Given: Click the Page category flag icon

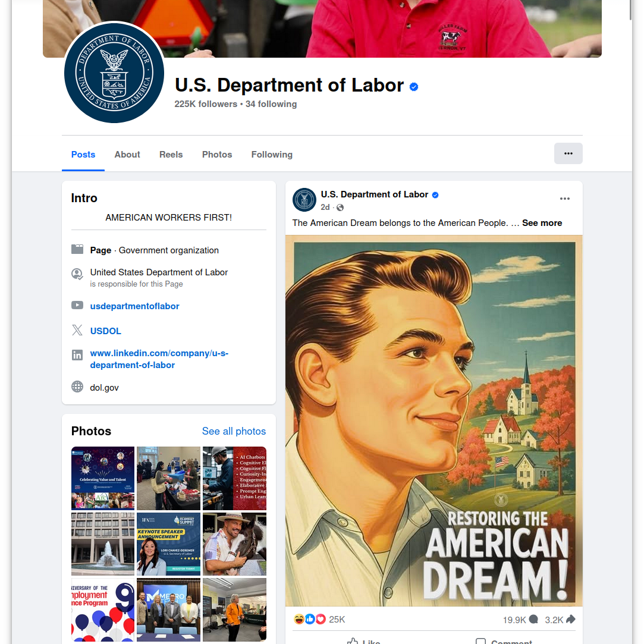Looking at the screenshot, I should [77, 249].
